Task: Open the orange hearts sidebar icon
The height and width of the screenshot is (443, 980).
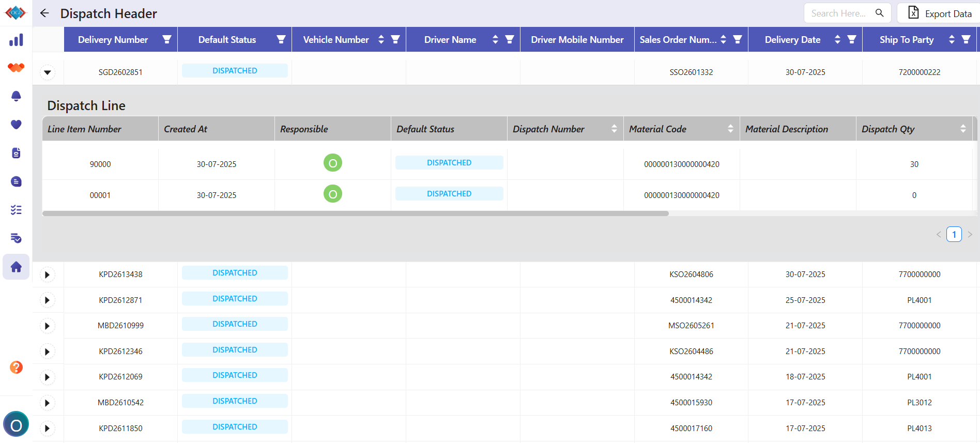Action: [x=16, y=68]
